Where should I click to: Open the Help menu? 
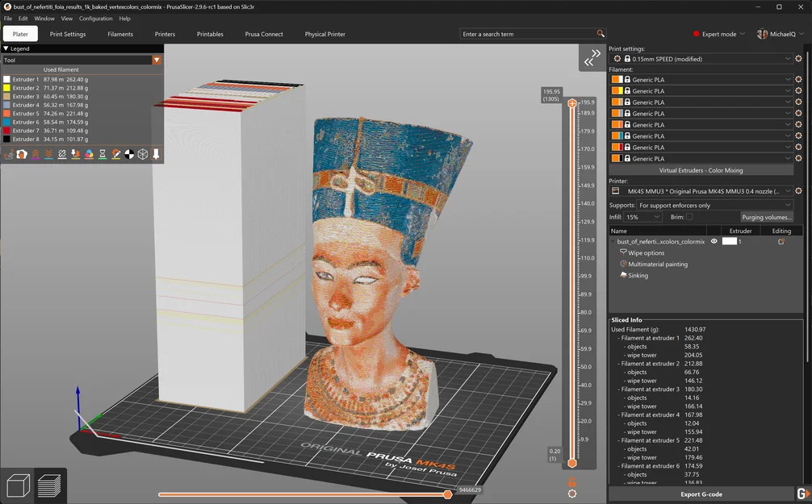125,18
